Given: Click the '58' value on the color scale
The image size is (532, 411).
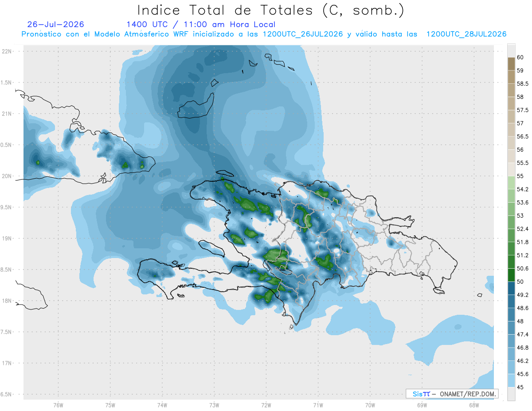Looking at the screenshot, I should tap(520, 97).
